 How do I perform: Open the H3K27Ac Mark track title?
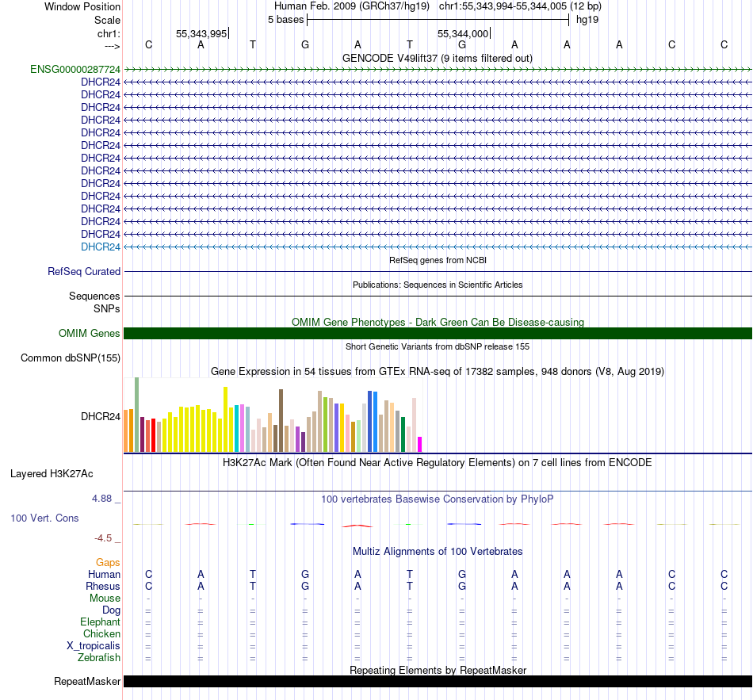pyautogui.click(x=438, y=463)
